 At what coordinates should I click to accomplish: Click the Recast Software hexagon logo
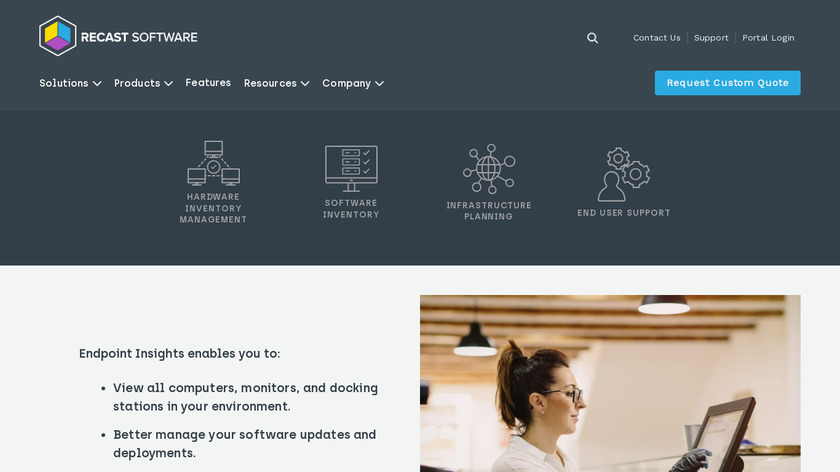click(58, 36)
